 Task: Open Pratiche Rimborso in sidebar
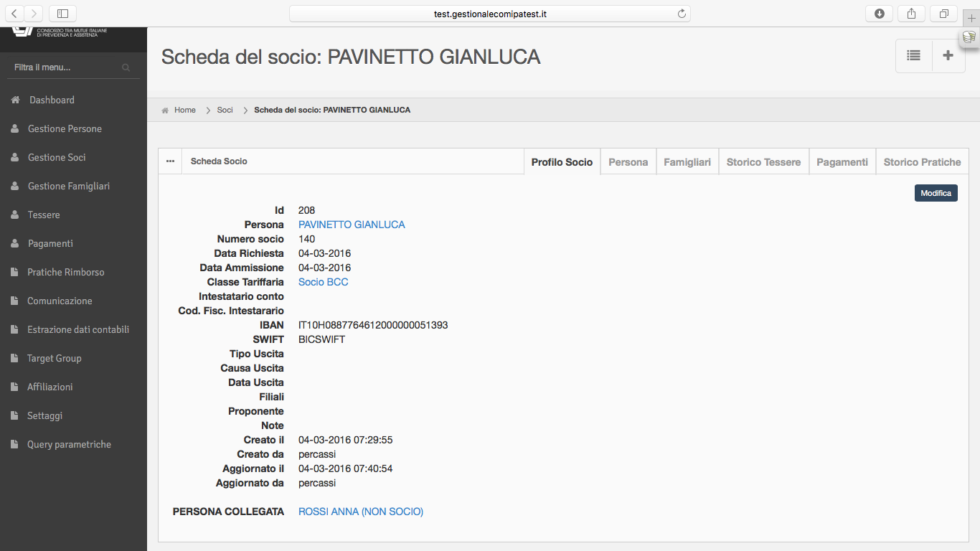[x=66, y=272]
